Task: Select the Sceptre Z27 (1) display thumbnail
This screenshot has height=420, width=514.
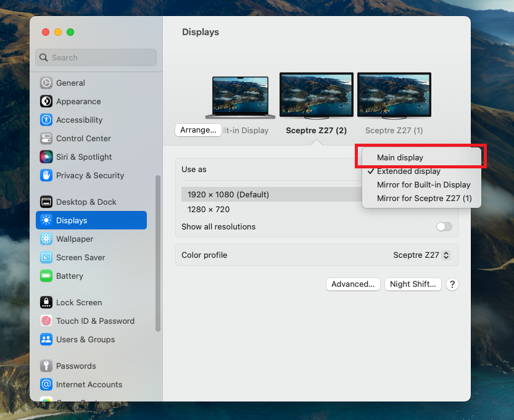Action: (x=394, y=95)
